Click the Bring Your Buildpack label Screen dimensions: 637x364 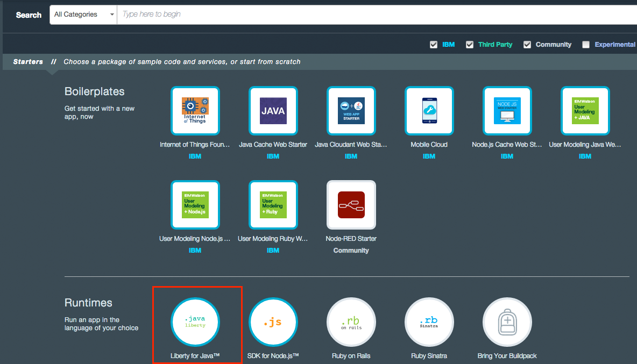[x=507, y=356]
